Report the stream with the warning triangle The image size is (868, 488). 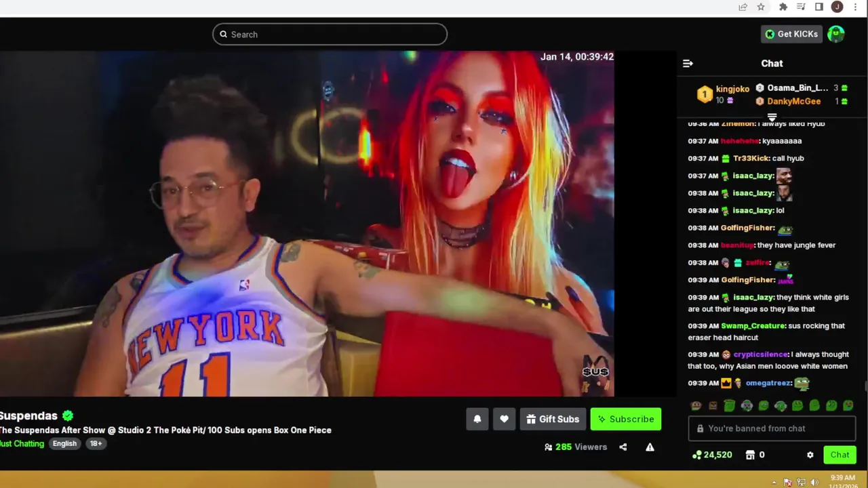(650, 447)
